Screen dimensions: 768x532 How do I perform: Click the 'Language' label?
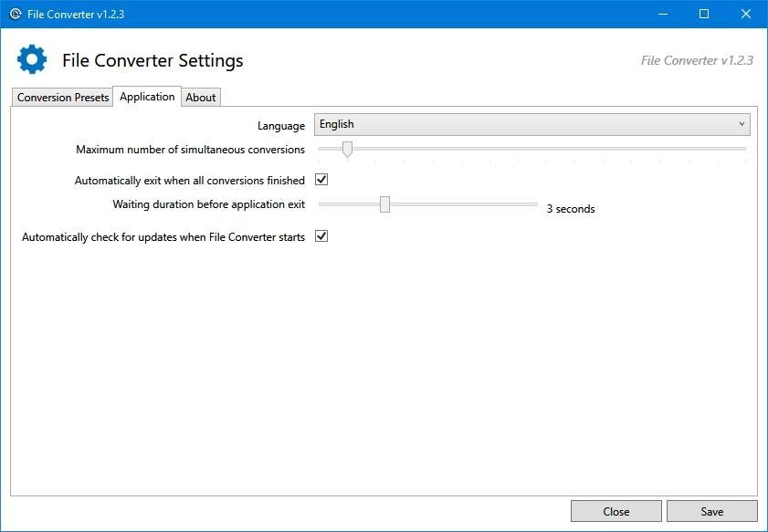[281, 126]
